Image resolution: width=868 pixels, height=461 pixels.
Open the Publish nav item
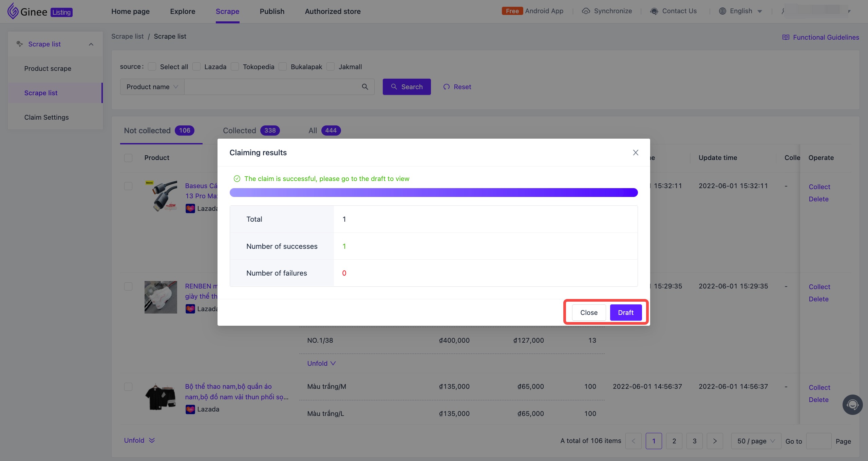272,11
